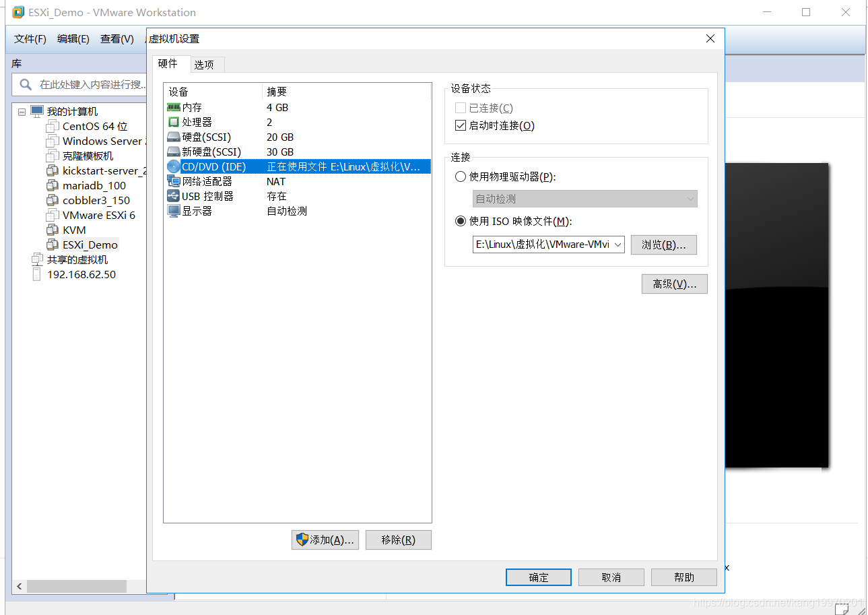868x615 pixels.
Task: Open the 编辑(E) menu
Action: coord(73,38)
